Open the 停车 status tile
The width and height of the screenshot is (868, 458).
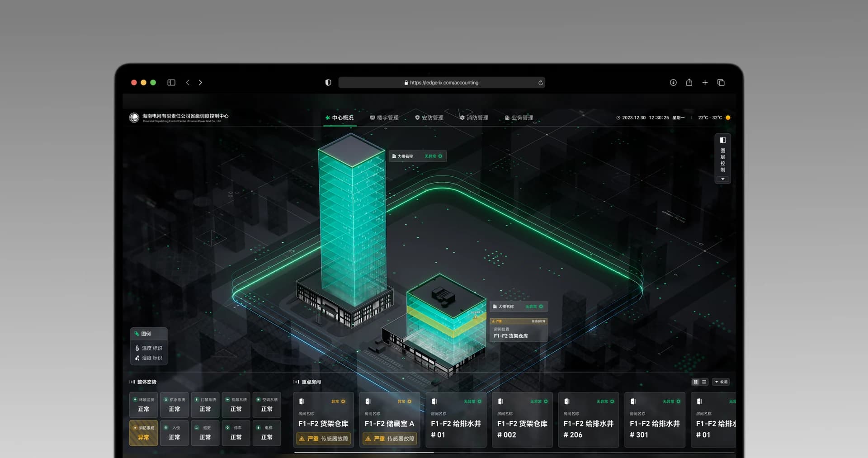[236, 433]
